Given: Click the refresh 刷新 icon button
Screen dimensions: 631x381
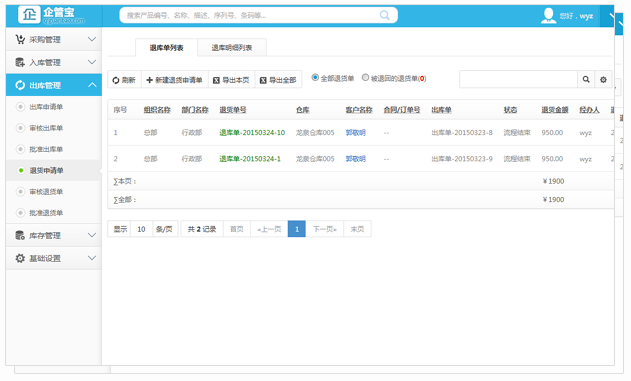Looking at the screenshot, I should click(116, 80).
